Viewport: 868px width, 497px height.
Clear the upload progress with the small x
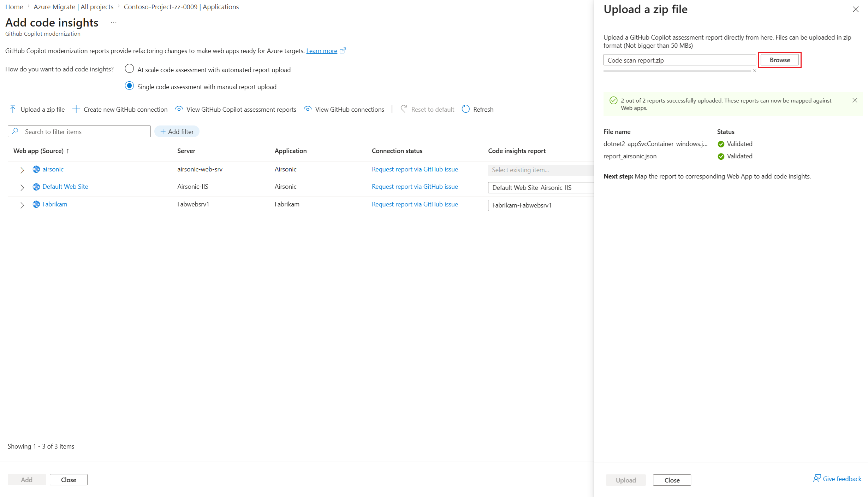pos(755,71)
